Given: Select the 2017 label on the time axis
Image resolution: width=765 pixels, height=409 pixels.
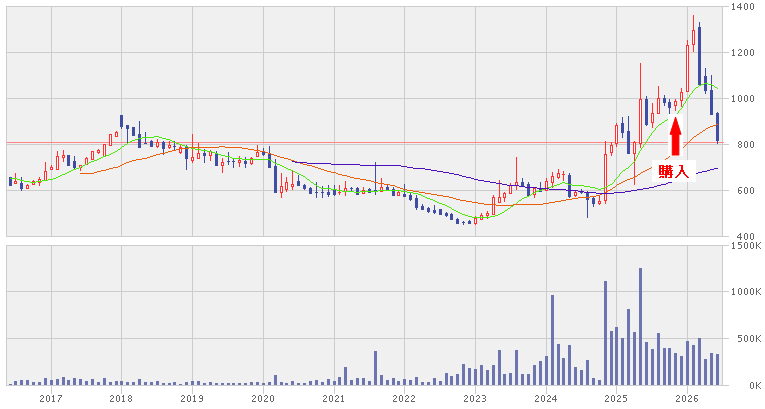Looking at the screenshot, I should pos(51,399).
